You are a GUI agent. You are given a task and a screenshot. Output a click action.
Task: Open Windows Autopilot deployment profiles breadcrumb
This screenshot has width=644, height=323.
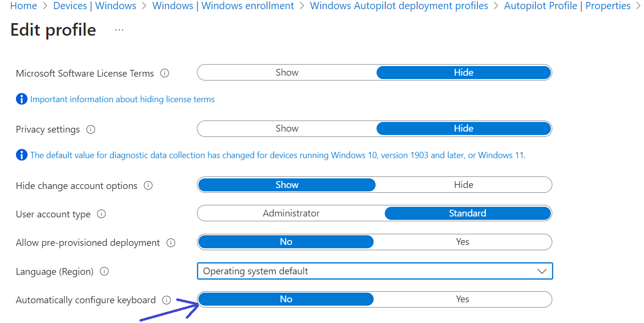click(399, 6)
